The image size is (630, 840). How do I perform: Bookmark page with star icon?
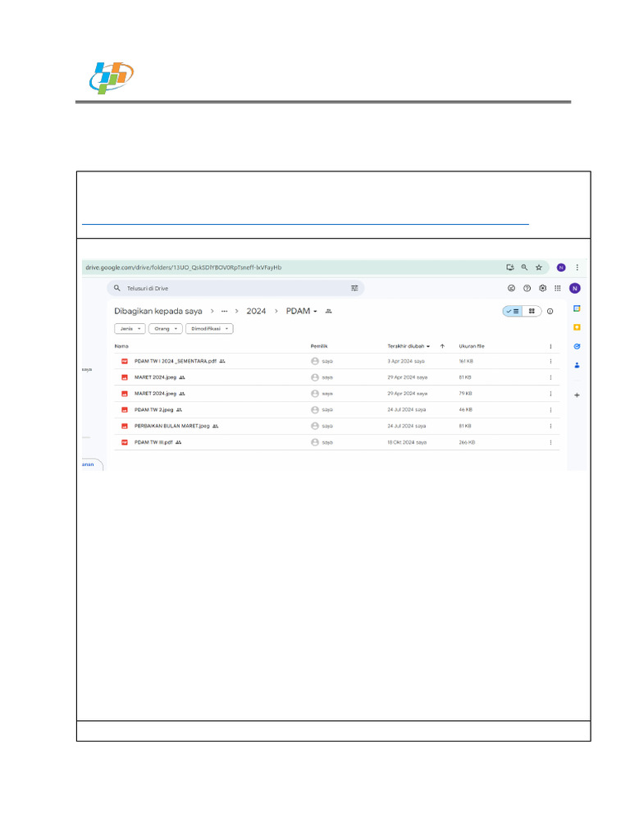tap(539, 267)
